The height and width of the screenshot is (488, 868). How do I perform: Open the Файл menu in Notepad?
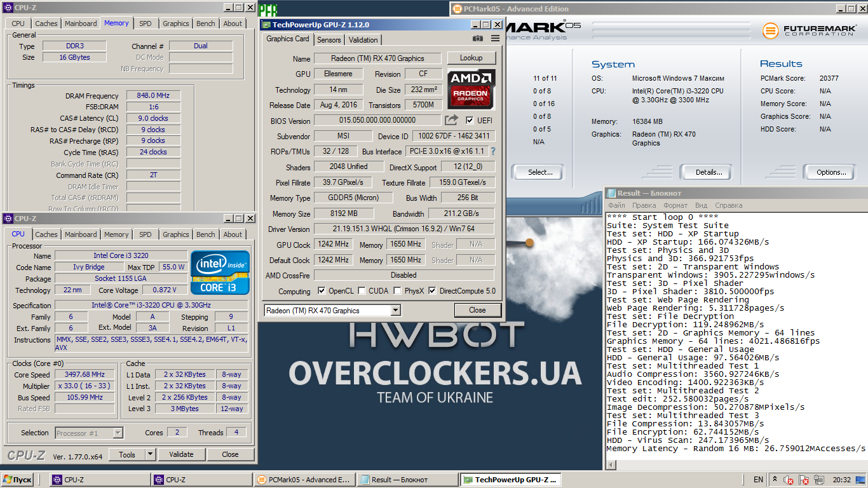(616, 205)
